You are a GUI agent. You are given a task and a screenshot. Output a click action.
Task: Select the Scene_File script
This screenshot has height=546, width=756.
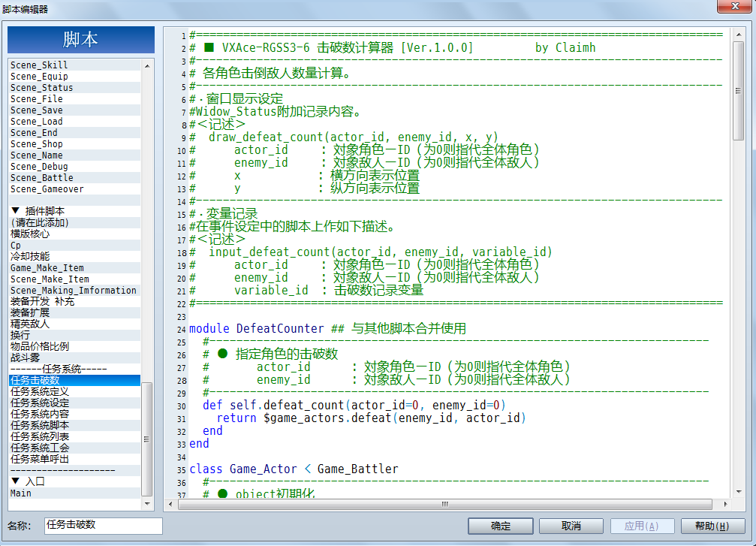pos(75,99)
